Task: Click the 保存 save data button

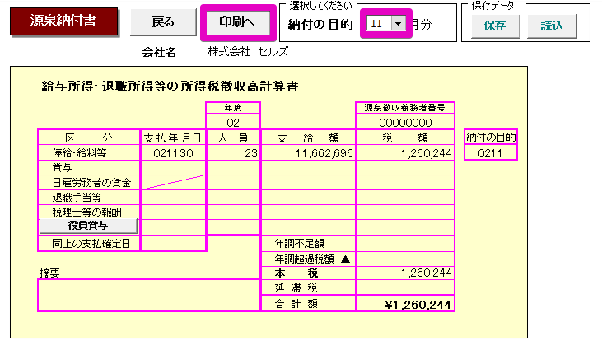Action: point(494,25)
